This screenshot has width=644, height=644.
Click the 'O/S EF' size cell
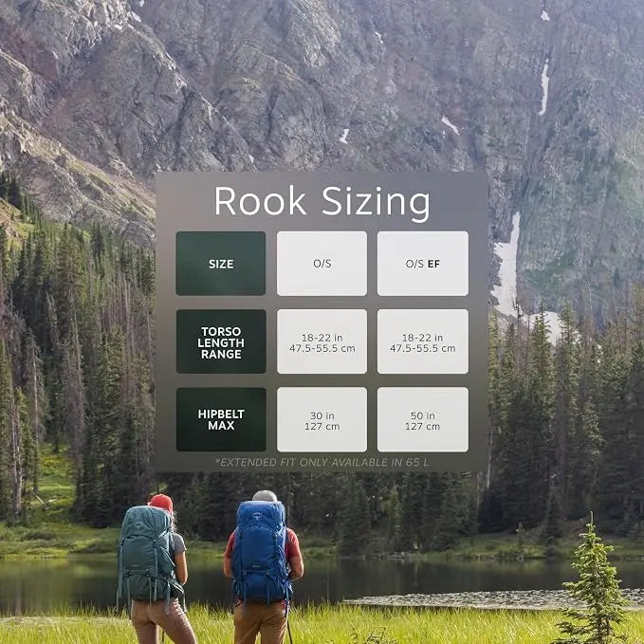(423, 264)
